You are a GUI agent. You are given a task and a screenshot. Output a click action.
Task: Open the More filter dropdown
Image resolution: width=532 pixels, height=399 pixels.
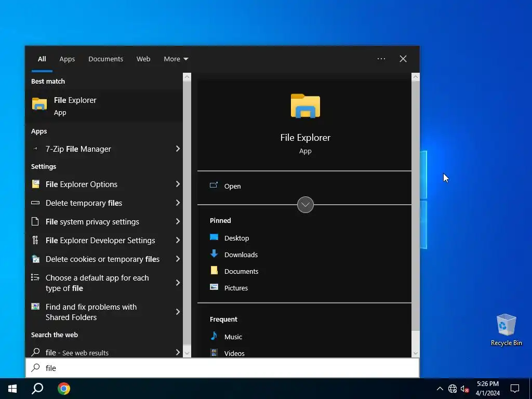tap(176, 59)
